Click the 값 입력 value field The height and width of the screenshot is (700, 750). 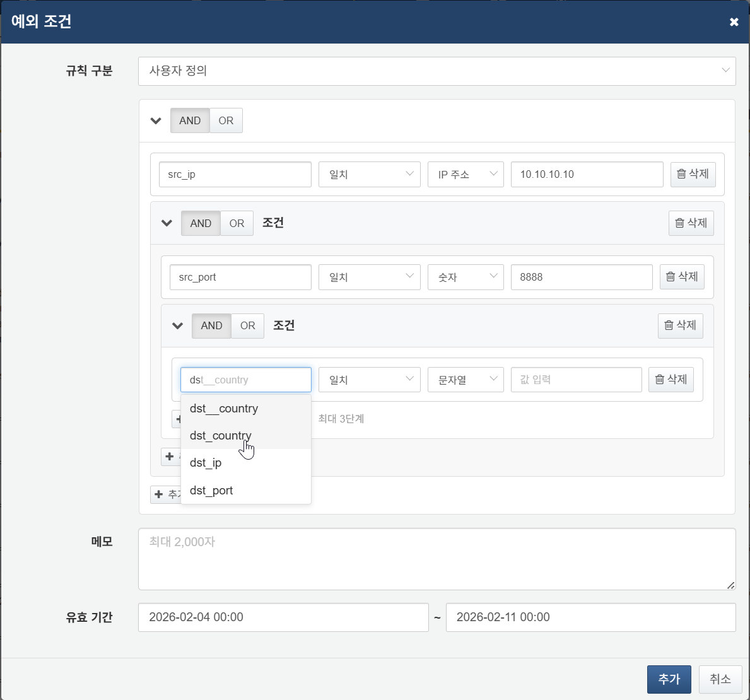point(577,380)
